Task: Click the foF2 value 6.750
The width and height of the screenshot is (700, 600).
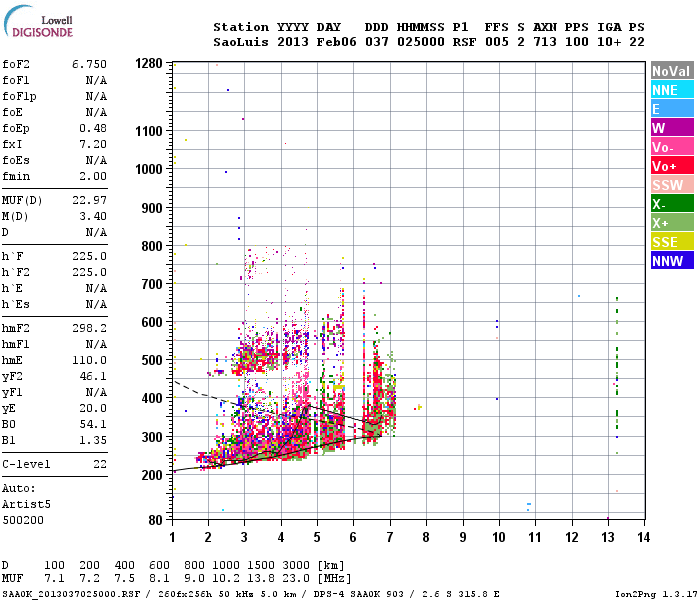Action: coord(89,64)
